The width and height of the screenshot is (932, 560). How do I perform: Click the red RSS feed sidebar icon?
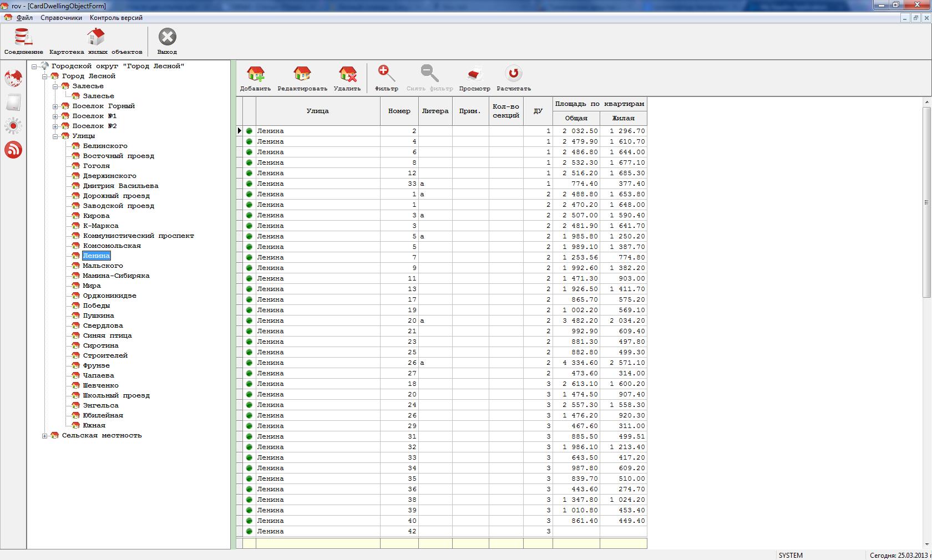coord(13,150)
